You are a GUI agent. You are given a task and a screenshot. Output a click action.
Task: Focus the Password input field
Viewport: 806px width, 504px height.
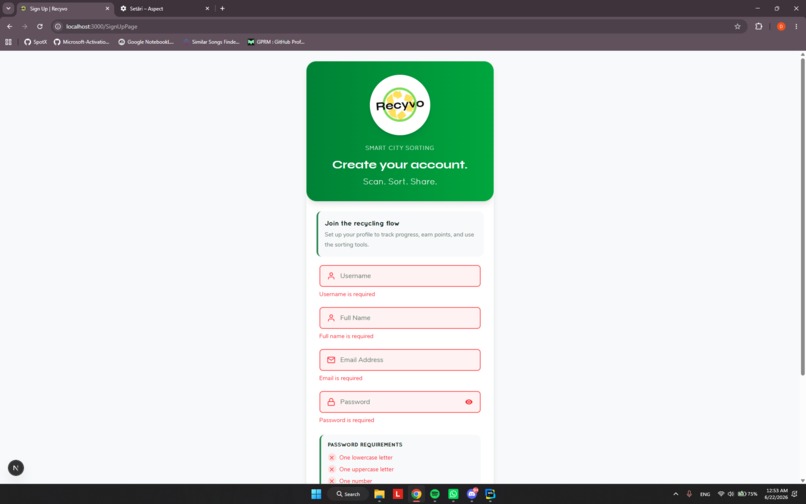tap(400, 402)
